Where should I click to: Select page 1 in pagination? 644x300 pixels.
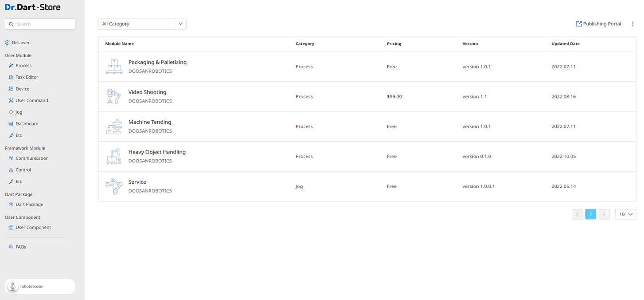tap(590, 214)
